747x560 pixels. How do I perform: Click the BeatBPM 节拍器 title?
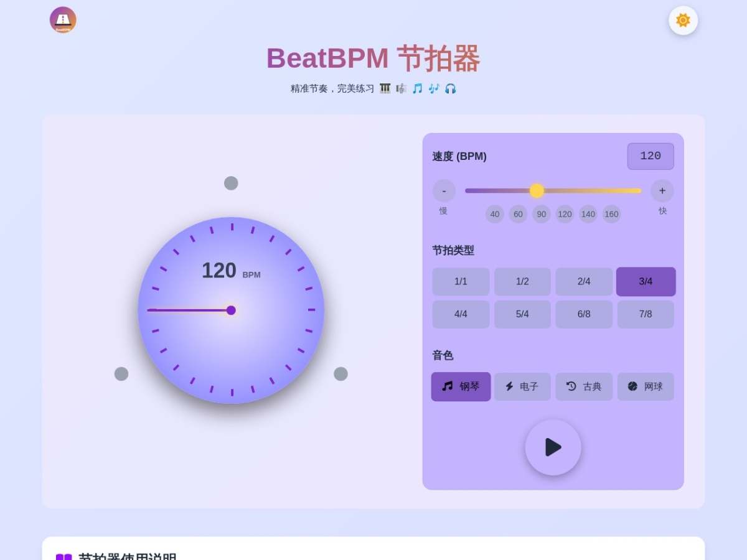click(374, 58)
